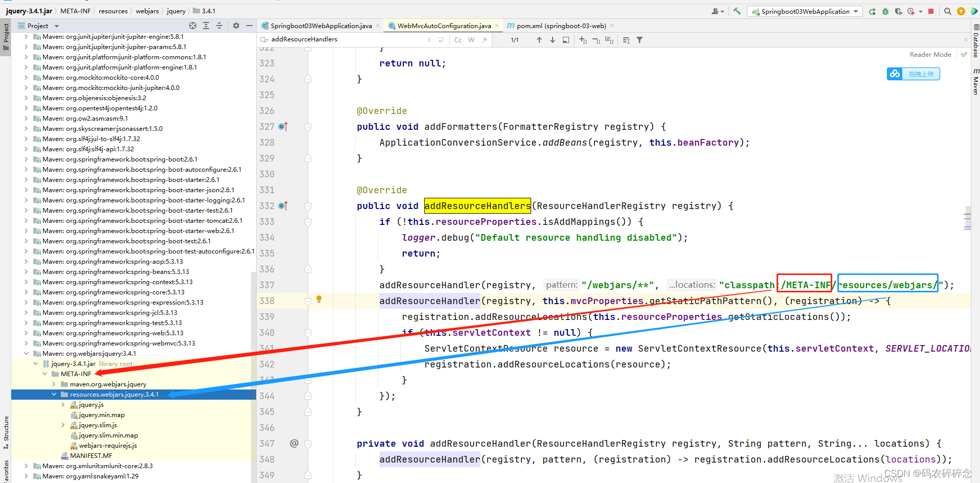Select all occurrences icon in find bar
This screenshot has width=980, height=483.
(x=609, y=40)
